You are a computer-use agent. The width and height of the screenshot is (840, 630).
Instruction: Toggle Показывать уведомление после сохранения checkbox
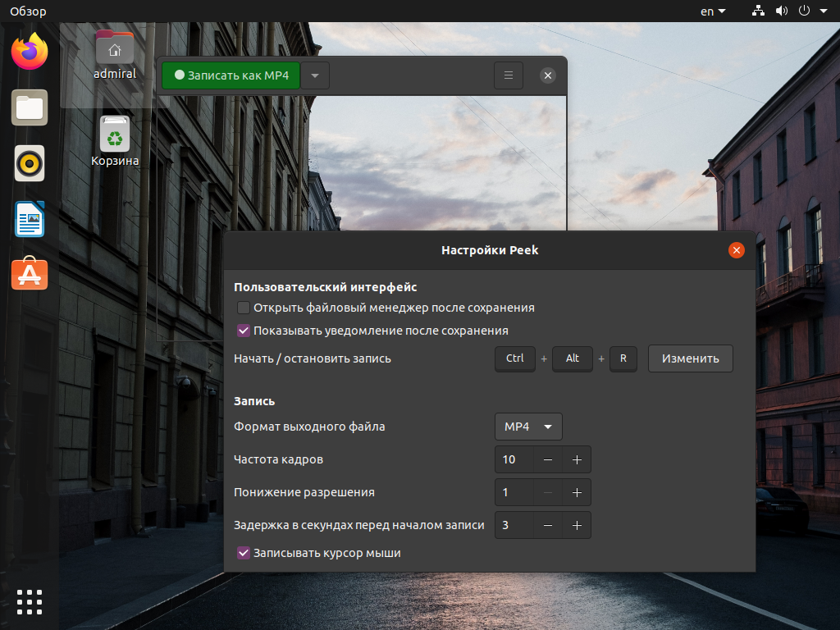point(243,331)
